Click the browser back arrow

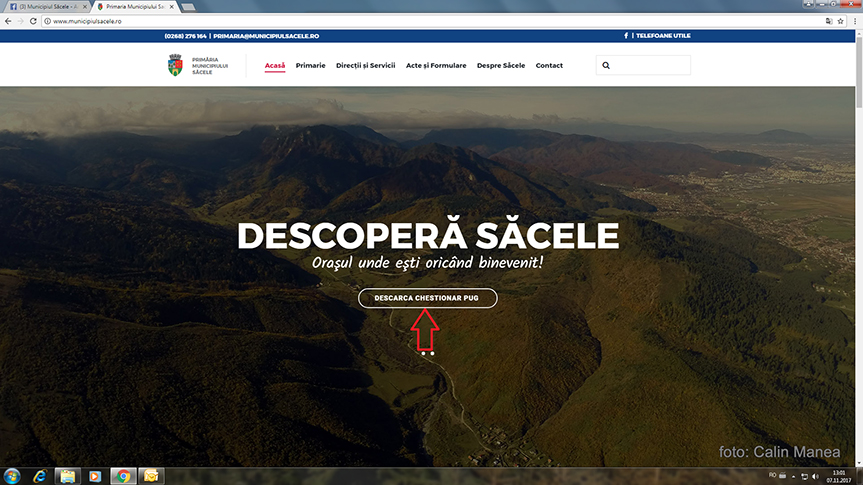tap(8, 21)
